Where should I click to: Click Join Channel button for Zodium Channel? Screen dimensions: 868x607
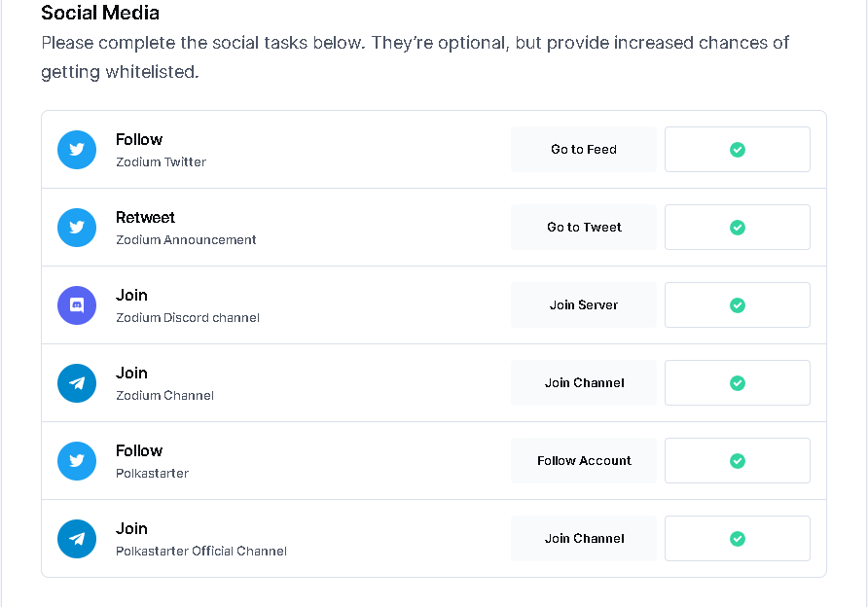coord(584,383)
